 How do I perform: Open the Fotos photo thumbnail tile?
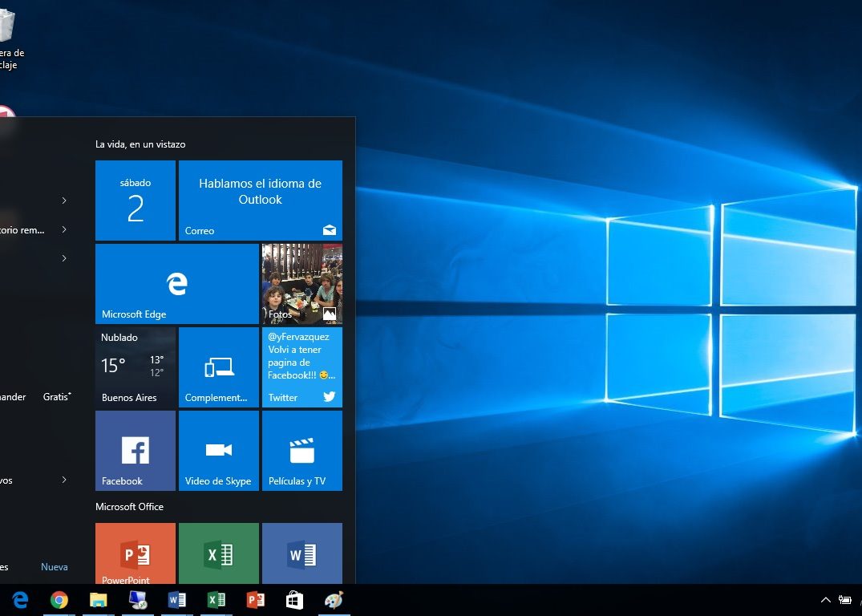[x=301, y=284]
